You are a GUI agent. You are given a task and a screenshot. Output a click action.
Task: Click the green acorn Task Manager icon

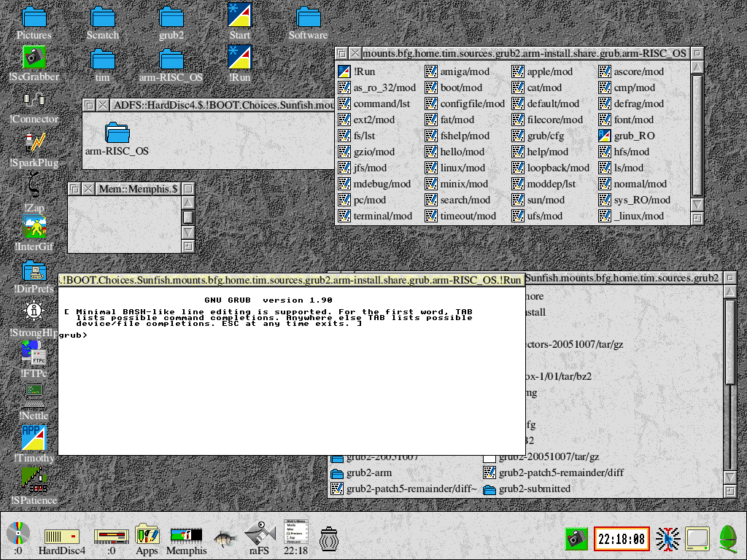(x=729, y=538)
